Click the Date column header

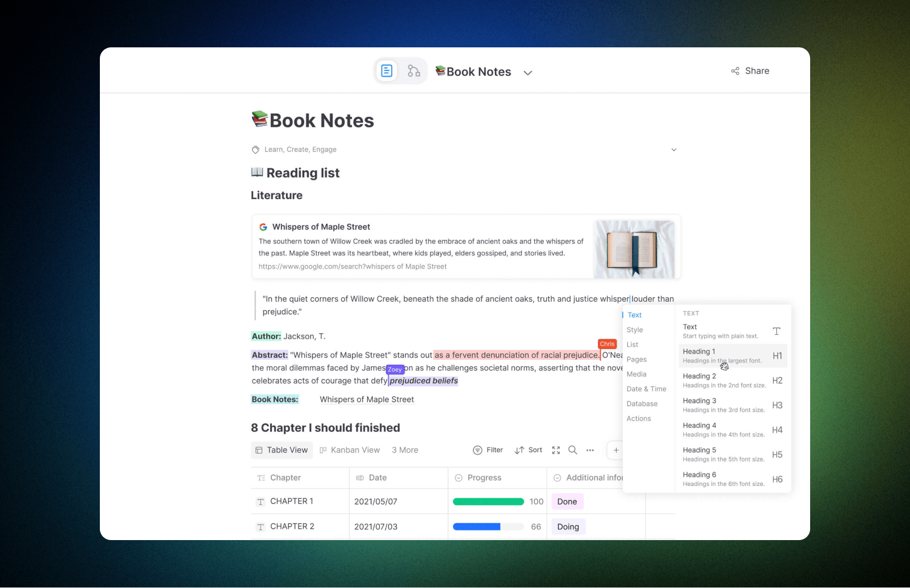coord(399,478)
